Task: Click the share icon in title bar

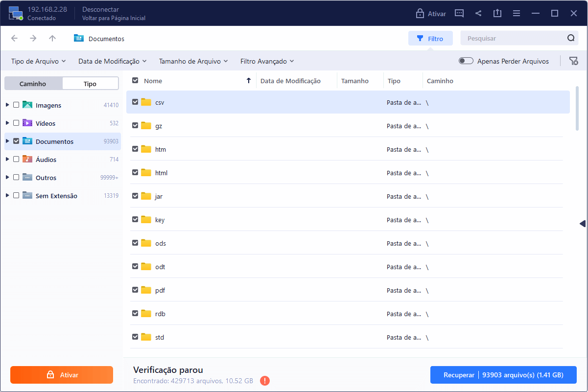Action: (478, 13)
